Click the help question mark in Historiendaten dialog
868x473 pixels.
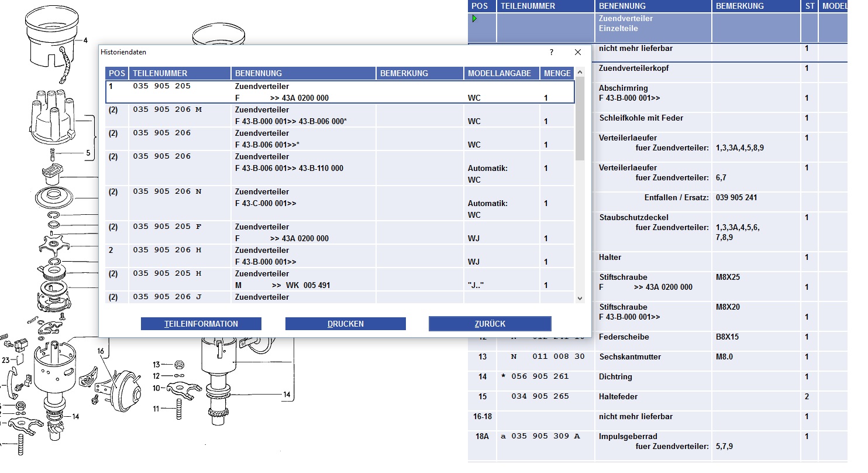point(551,52)
